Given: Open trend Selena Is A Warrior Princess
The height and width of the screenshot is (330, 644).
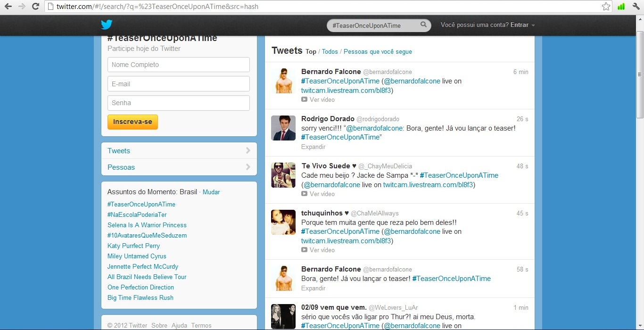Looking at the screenshot, I should tap(147, 225).
